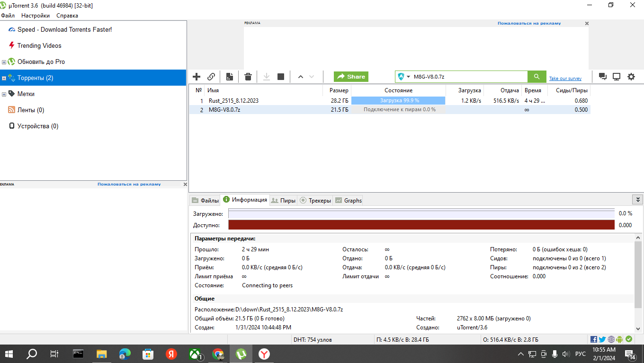
Task: Remove the selected torrent with trash icon
Action: pyautogui.click(x=248, y=77)
